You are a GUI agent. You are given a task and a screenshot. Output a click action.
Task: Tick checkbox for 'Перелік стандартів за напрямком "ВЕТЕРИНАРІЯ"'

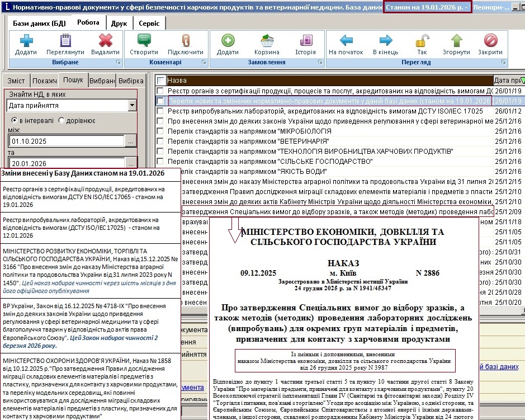coord(160,141)
